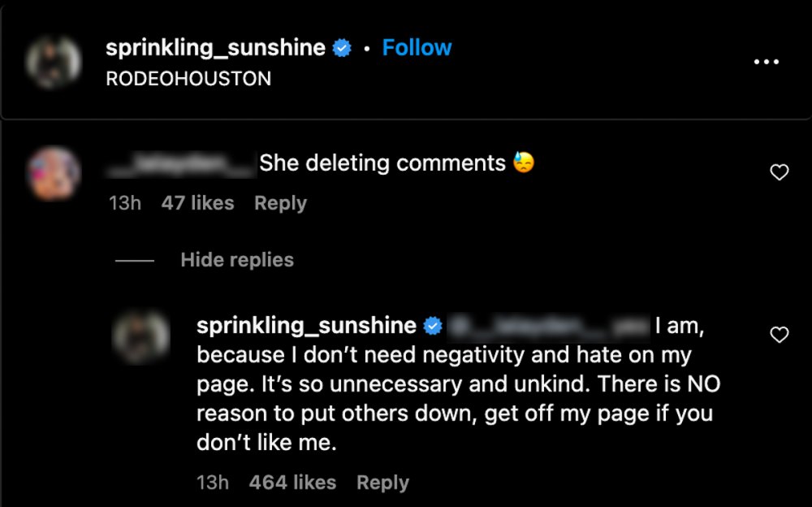Open sprinkling_sunshine's profile via the username
The width and height of the screenshot is (812, 507).
(x=214, y=46)
